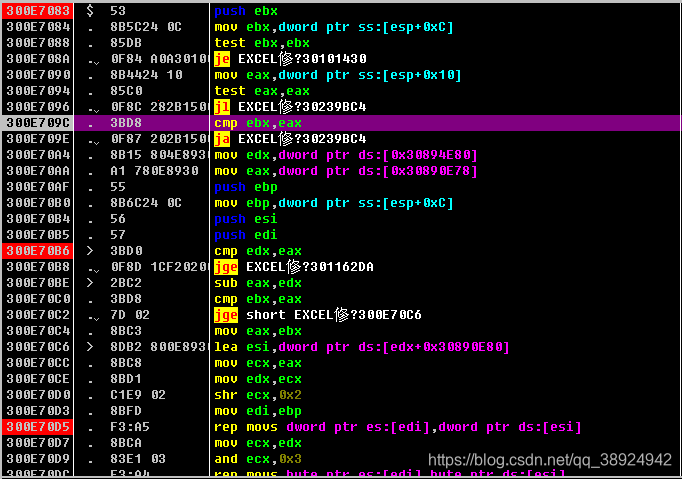Click address 300E7090
682x479 pixels.
pyautogui.click(x=38, y=75)
